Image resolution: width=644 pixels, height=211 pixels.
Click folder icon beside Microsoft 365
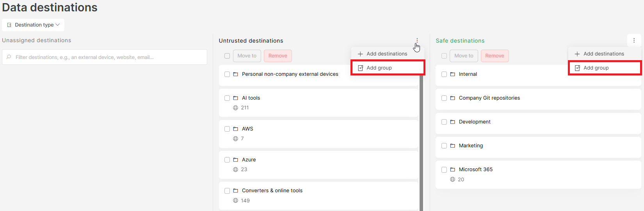[x=452, y=170]
